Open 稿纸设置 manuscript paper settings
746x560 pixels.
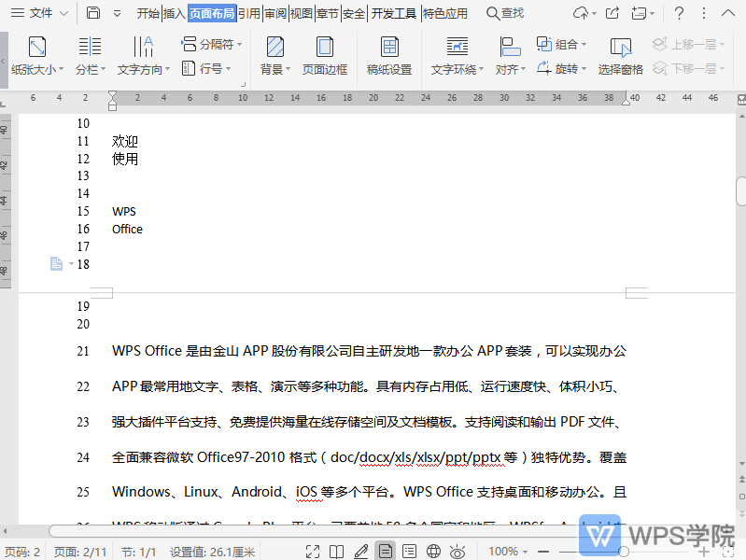click(x=389, y=56)
